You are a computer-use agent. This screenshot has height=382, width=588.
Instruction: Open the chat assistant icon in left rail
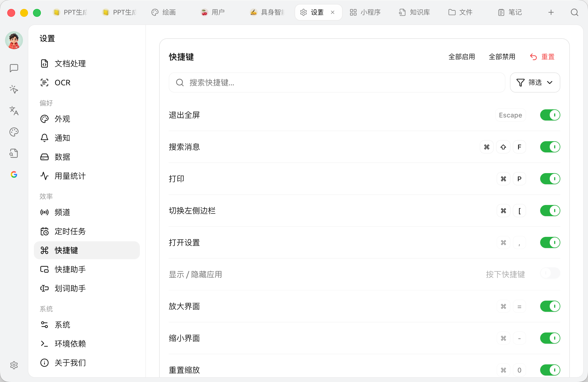tap(14, 68)
